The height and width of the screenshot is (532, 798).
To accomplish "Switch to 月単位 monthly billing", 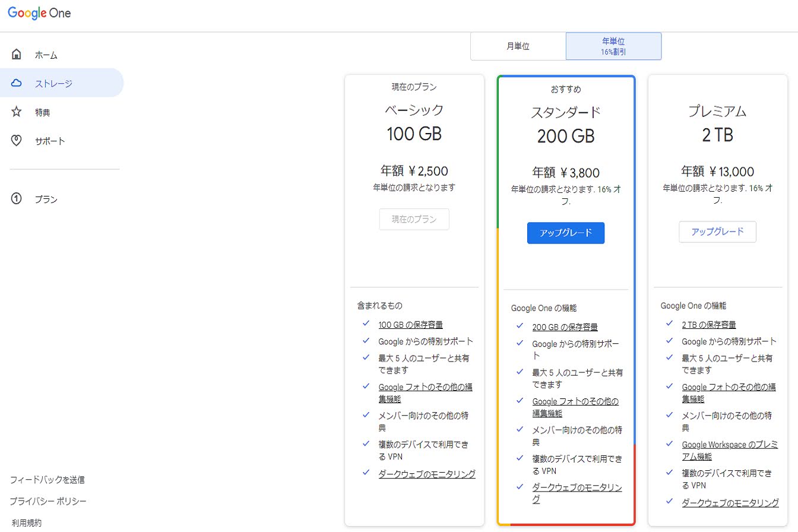I will (518, 46).
